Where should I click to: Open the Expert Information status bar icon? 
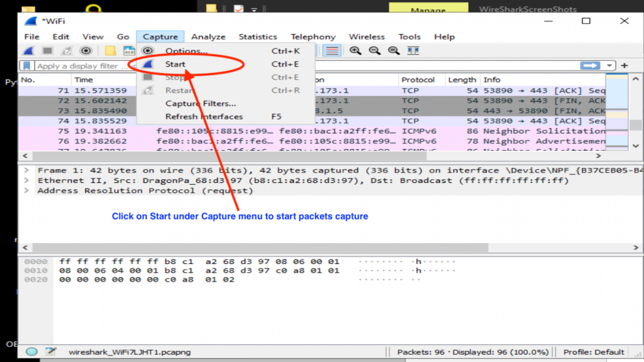(x=31, y=352)
